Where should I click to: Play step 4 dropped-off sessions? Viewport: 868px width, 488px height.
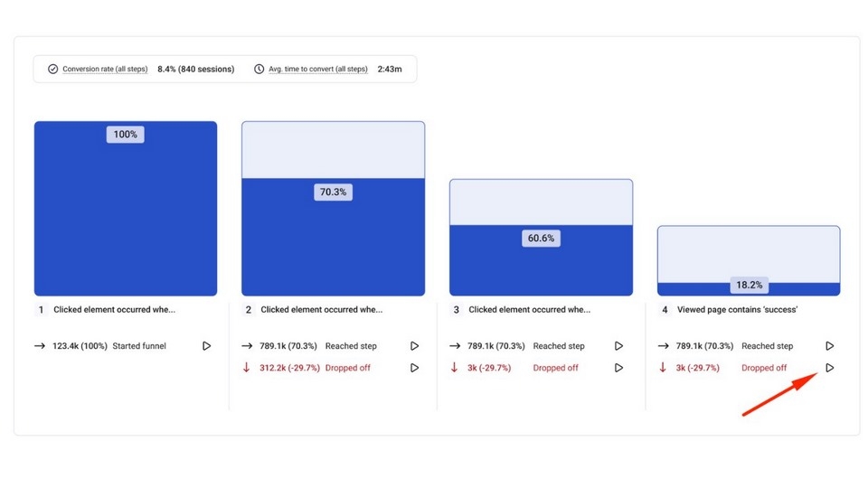click(x=830, y=368)
